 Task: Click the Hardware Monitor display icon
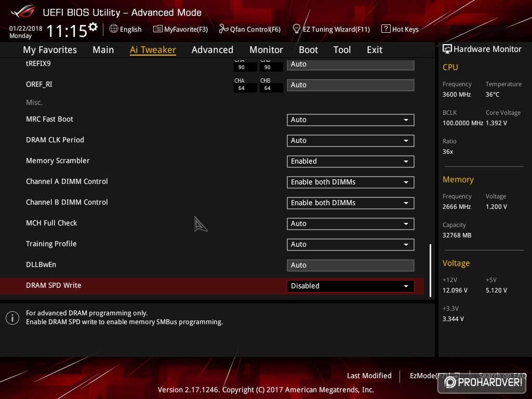click(447, 49)
